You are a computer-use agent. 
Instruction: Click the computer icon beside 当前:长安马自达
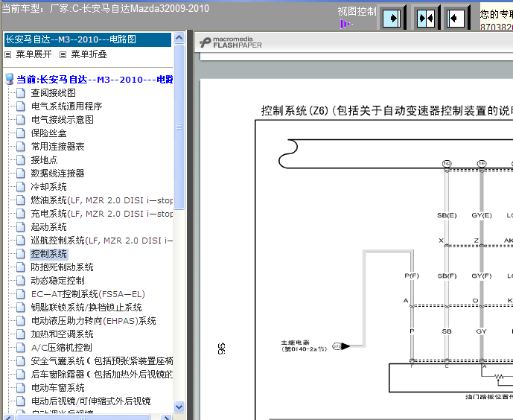(x=10, y=79)
